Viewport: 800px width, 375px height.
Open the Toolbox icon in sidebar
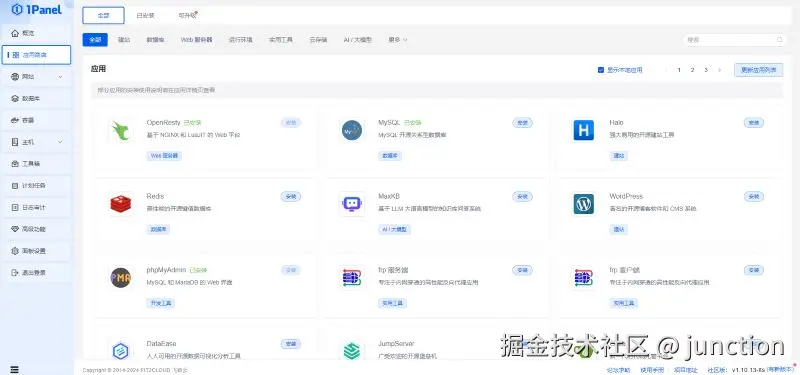point(15,164)
